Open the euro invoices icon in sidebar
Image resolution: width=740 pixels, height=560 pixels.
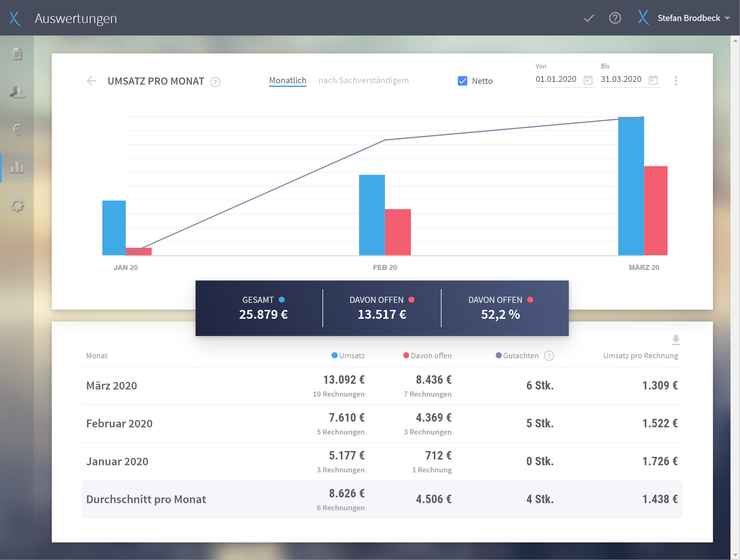pos(17,129)
